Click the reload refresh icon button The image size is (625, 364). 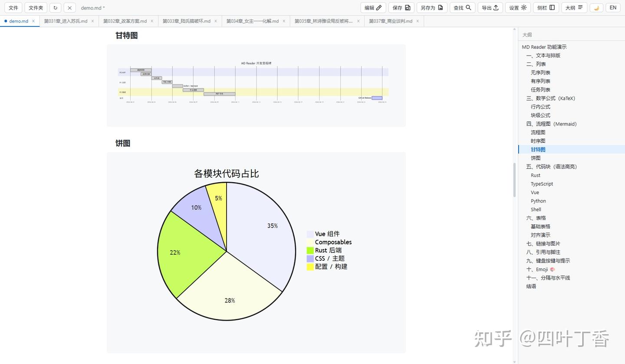point(55,7)
